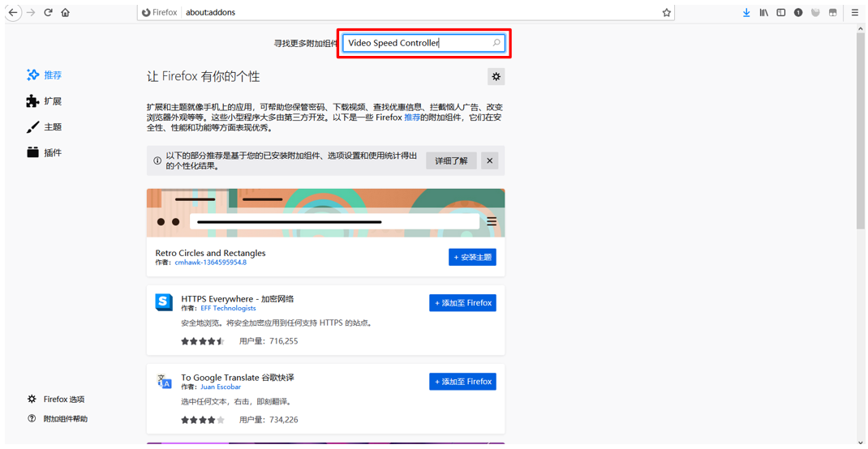Viewport: 868px width, 449px height.
Task: Click the HTTPS Everywhere star rating
Action: (203, 341)
